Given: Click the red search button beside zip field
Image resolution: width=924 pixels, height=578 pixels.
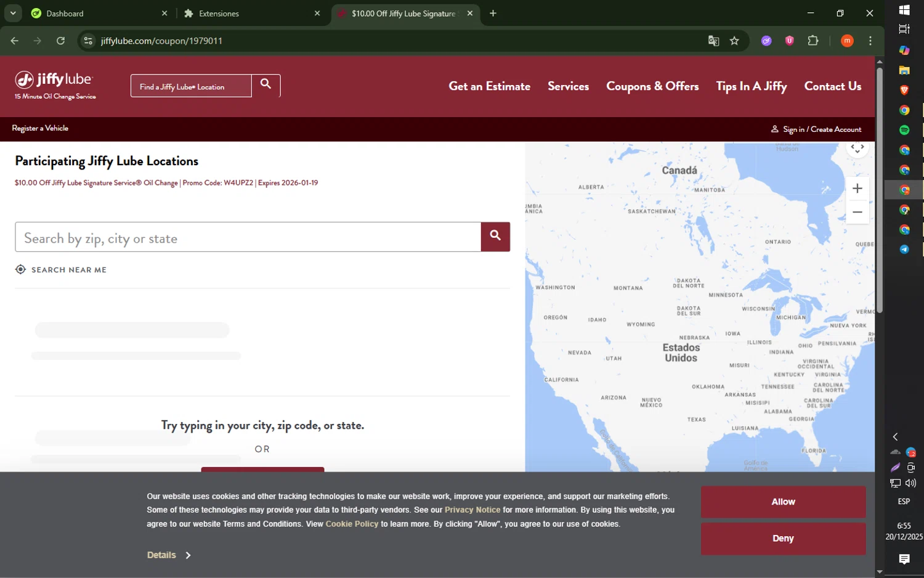Looking at the screenshot, I should (x=495, y=237).
